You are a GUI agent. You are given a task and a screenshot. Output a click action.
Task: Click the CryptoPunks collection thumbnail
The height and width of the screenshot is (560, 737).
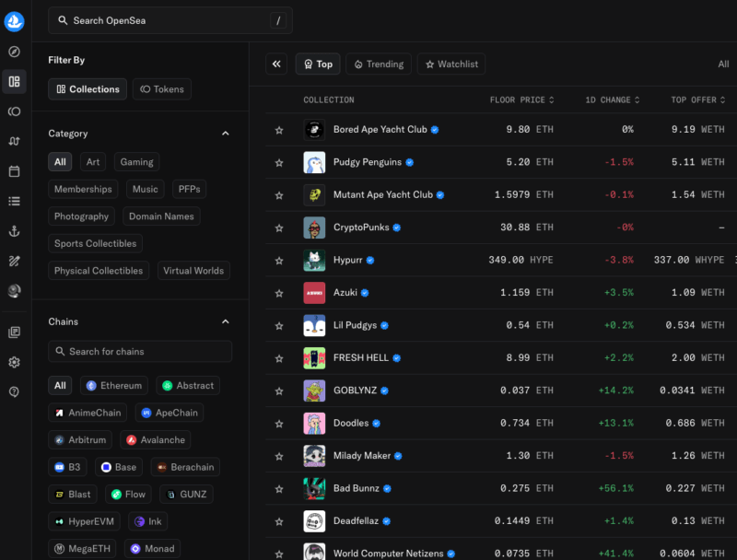coord(314,227)
